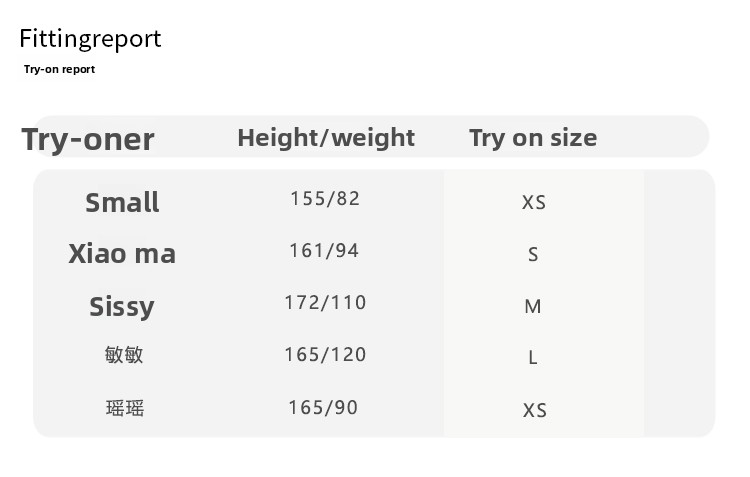Select the Height/weight column header

(326, 137)
